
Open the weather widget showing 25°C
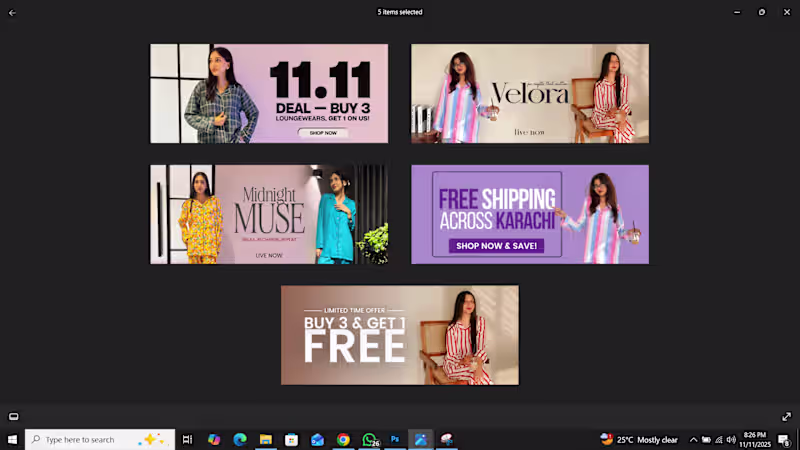[x=639, y=439]
